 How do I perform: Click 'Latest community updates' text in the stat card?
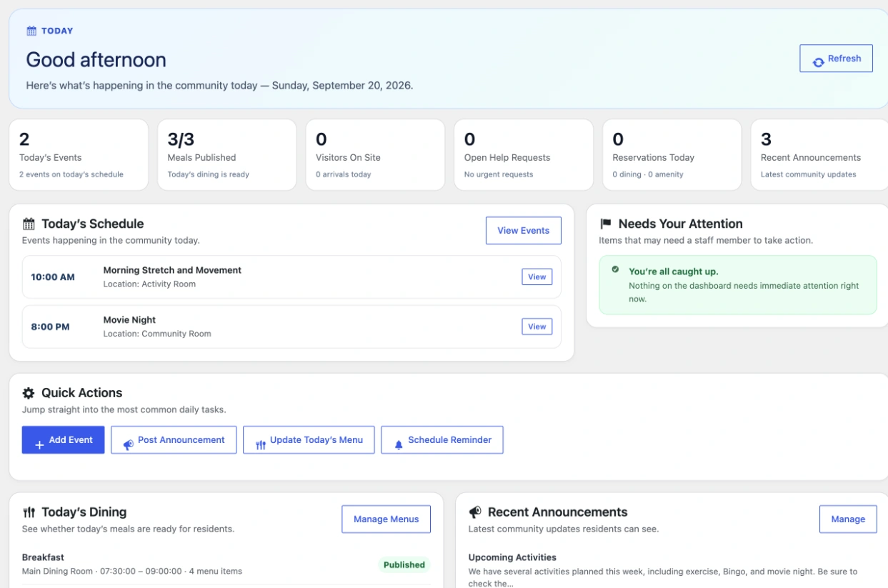[809, 174]
